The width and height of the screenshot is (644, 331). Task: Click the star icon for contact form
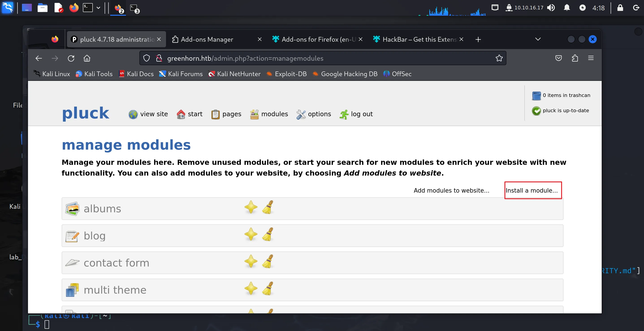tap(251, 262)
